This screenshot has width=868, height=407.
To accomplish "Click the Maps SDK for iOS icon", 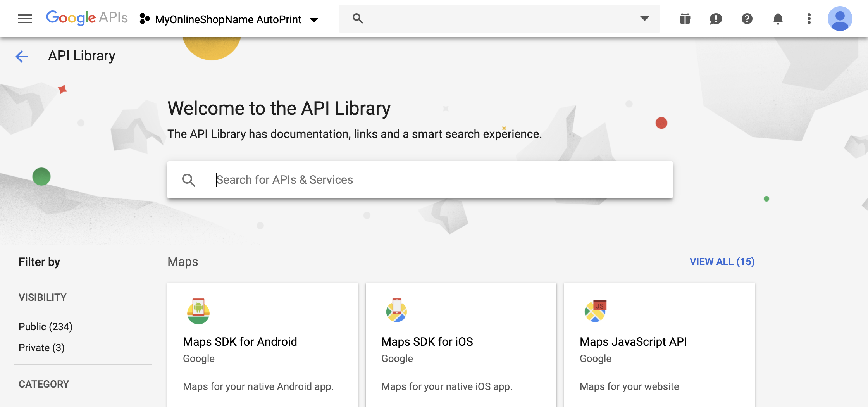I will point(396,310).
